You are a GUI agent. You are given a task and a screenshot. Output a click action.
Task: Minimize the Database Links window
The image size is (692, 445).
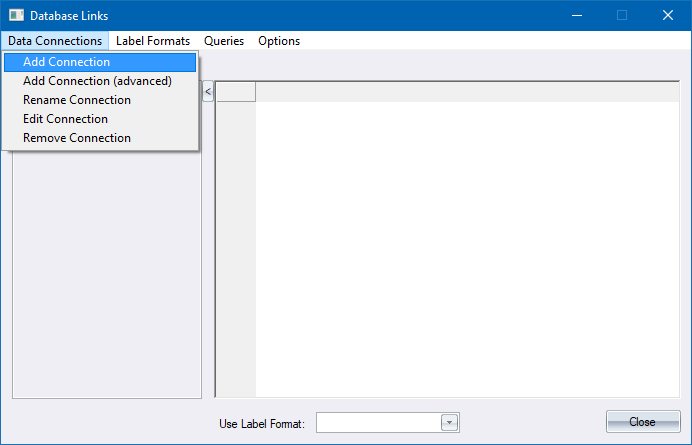click(x=576, y=16)
